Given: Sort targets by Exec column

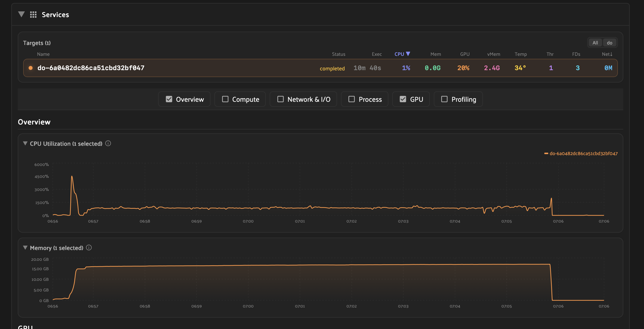Looking at the screenshot, I should click(x=377, y=54).
